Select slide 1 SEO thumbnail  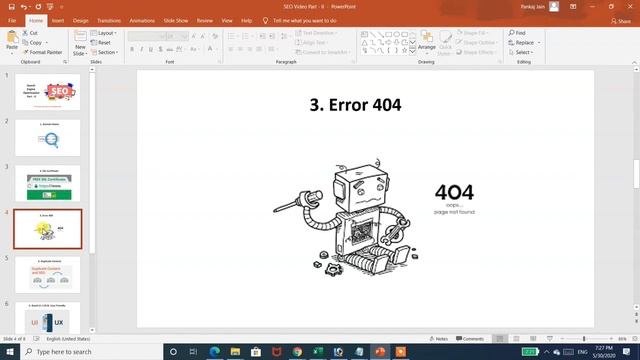click(x=48, y=92)
